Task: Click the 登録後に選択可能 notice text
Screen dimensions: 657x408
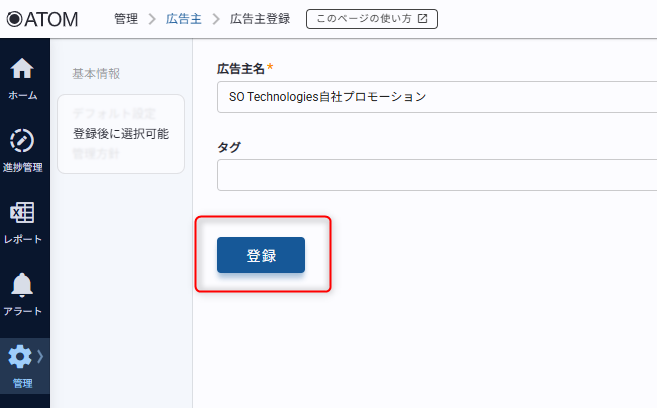Action: click(x=121, y=133)
